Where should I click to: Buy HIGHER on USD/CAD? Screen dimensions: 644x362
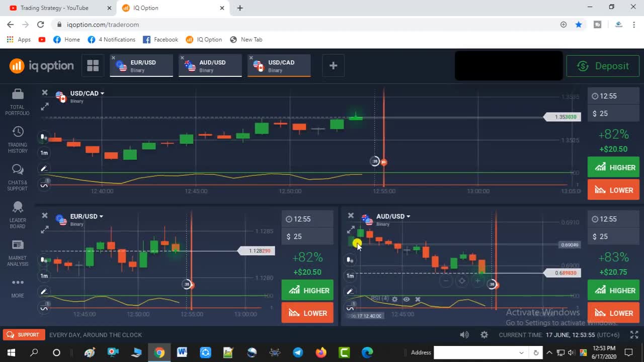613,167
